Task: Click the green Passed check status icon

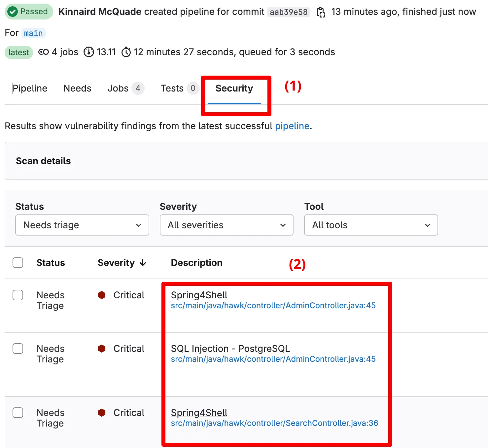Action: (13, 12)
